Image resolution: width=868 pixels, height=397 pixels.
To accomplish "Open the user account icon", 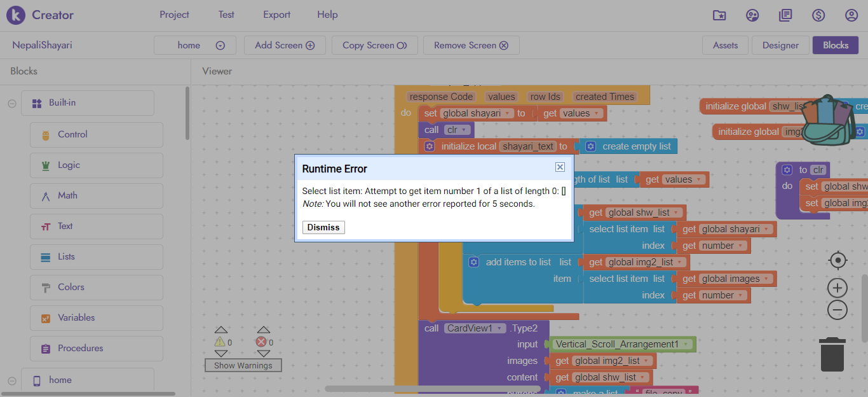I will click(851, 15).
